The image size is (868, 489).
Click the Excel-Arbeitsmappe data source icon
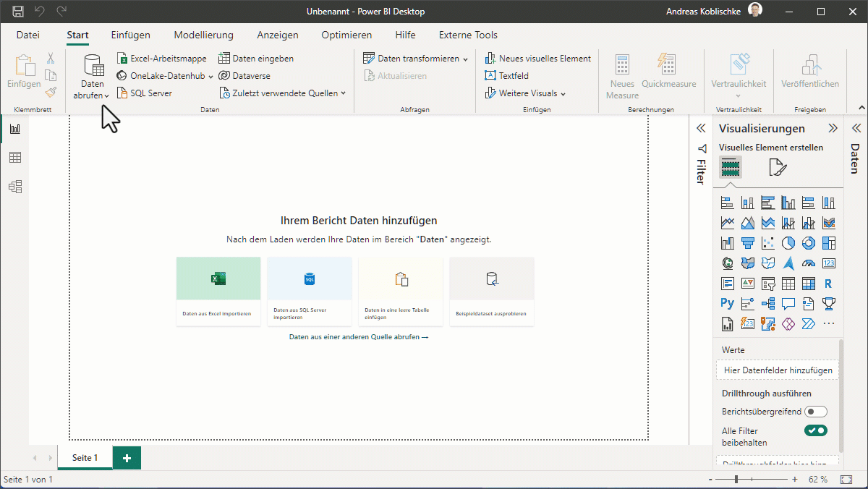click(122, 59)
